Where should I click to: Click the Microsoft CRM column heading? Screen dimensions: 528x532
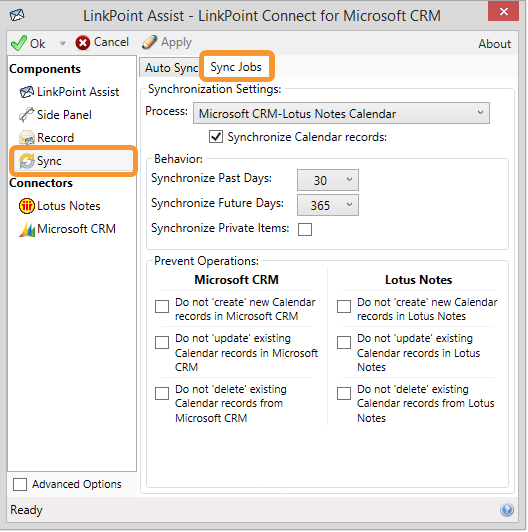pyautogui.click(x=237, y=280)
